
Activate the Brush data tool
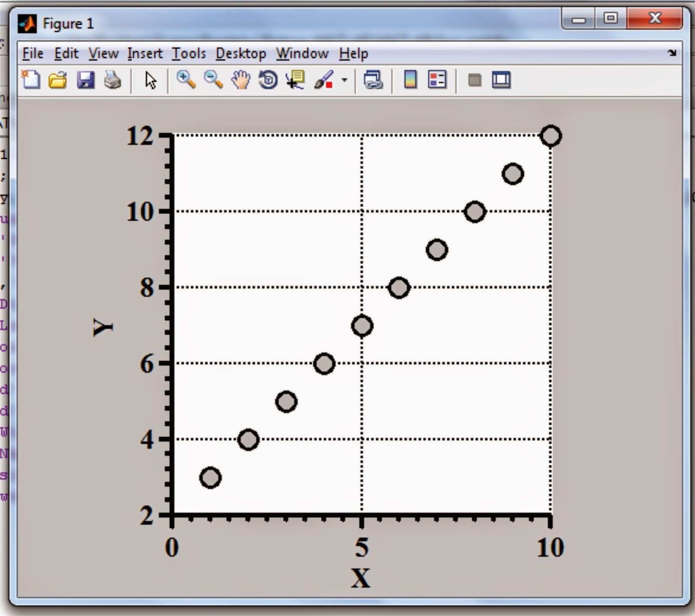click(325, 80)
